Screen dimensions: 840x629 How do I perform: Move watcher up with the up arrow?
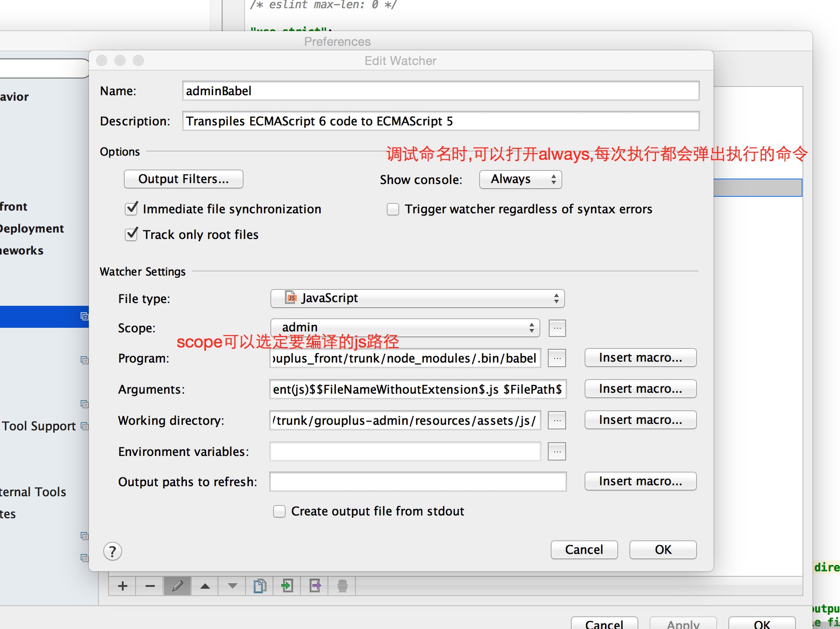[205, 586]
